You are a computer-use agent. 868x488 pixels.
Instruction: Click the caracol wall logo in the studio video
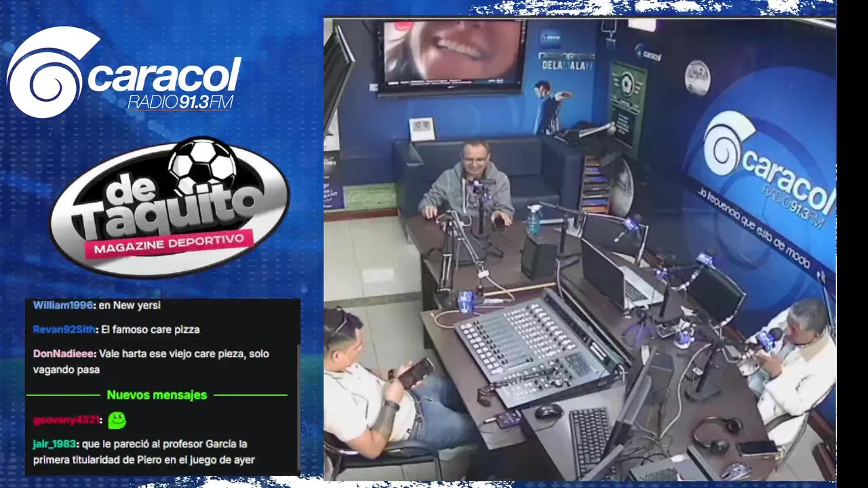pyautogui.click(x=769, y=171)
